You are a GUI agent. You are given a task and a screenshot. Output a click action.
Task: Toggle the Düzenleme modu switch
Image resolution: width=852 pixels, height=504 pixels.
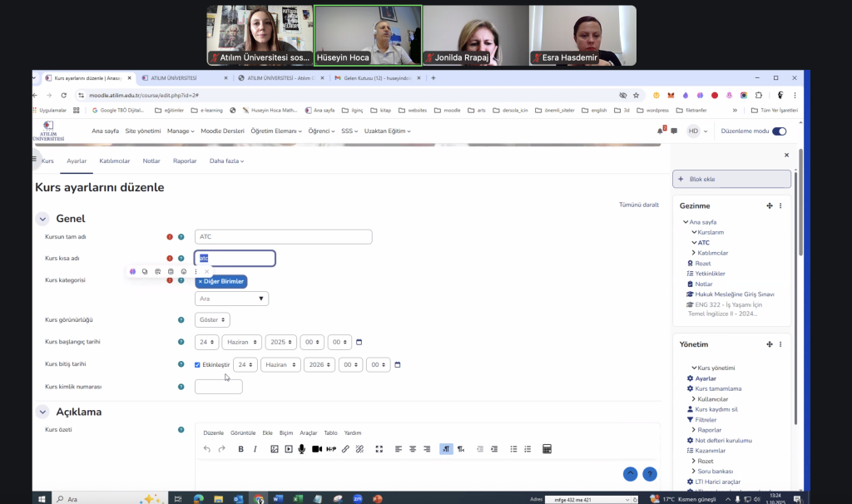click(x=779, y=131)
